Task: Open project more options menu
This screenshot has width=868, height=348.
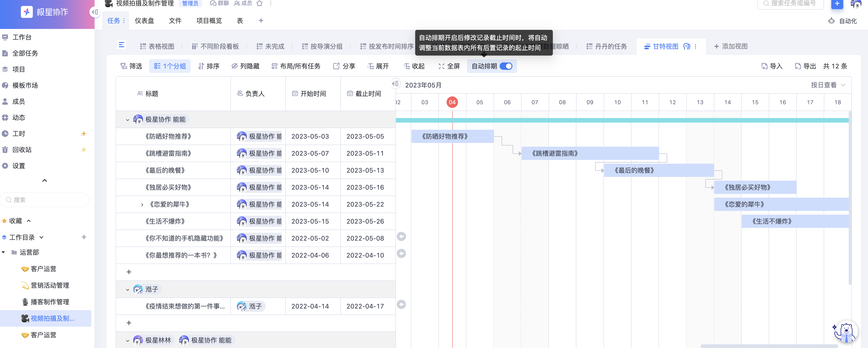Action: (271, 3)
